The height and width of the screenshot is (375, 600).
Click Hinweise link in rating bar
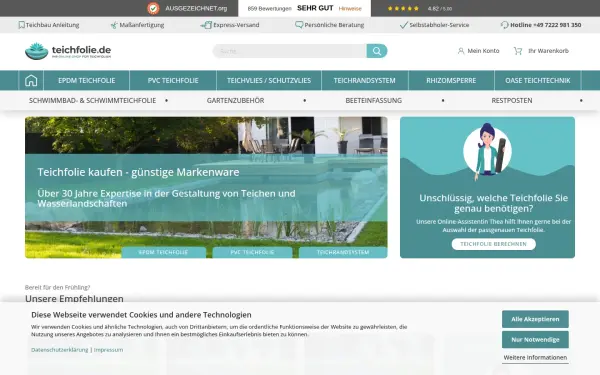coord(350,8)
